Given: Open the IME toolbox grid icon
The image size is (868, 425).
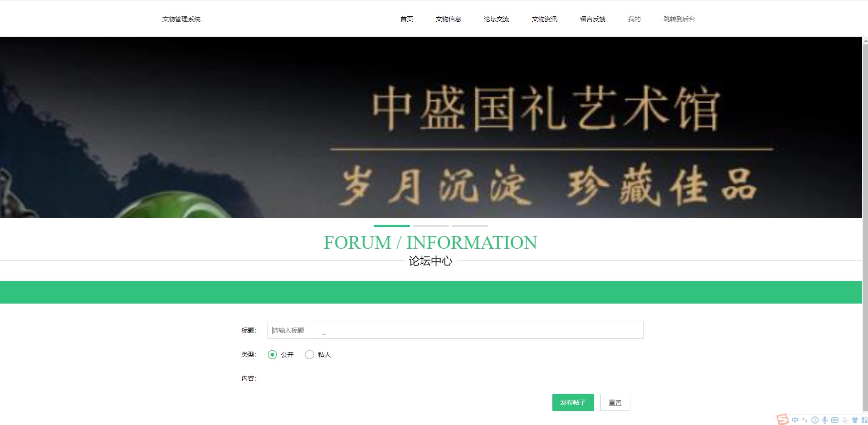Looking at the screenshot, I should [x=864, y=420].
